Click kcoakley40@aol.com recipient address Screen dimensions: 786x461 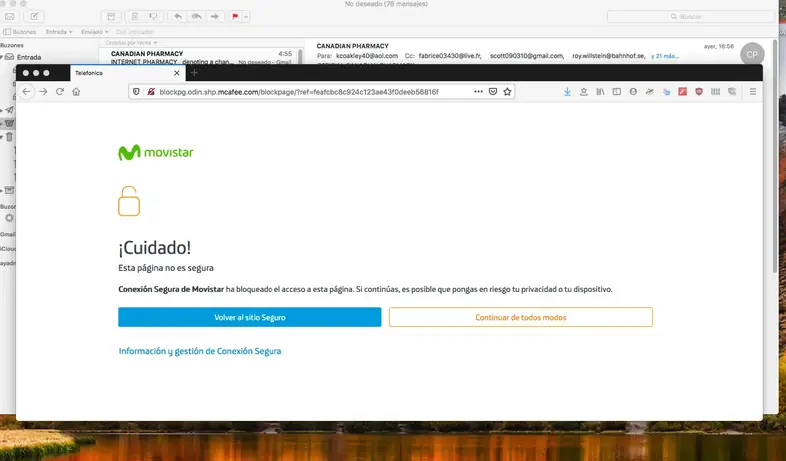[367, 56]
